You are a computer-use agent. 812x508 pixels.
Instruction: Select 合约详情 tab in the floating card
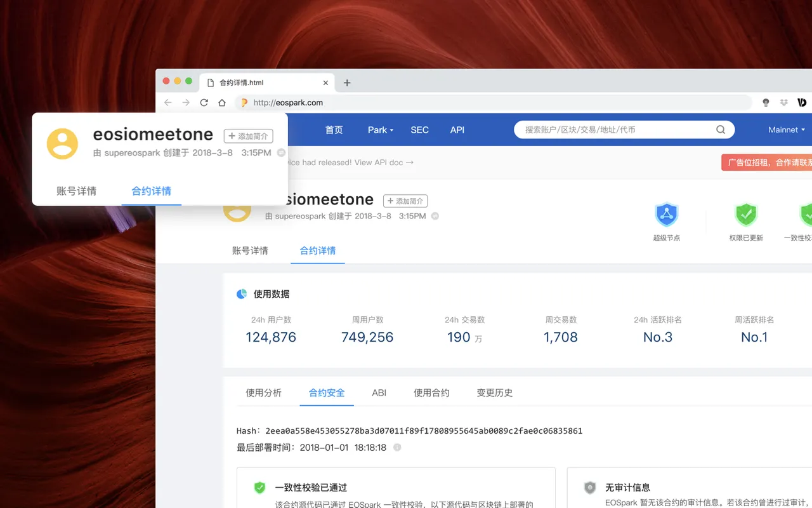[x=152, y=191]
